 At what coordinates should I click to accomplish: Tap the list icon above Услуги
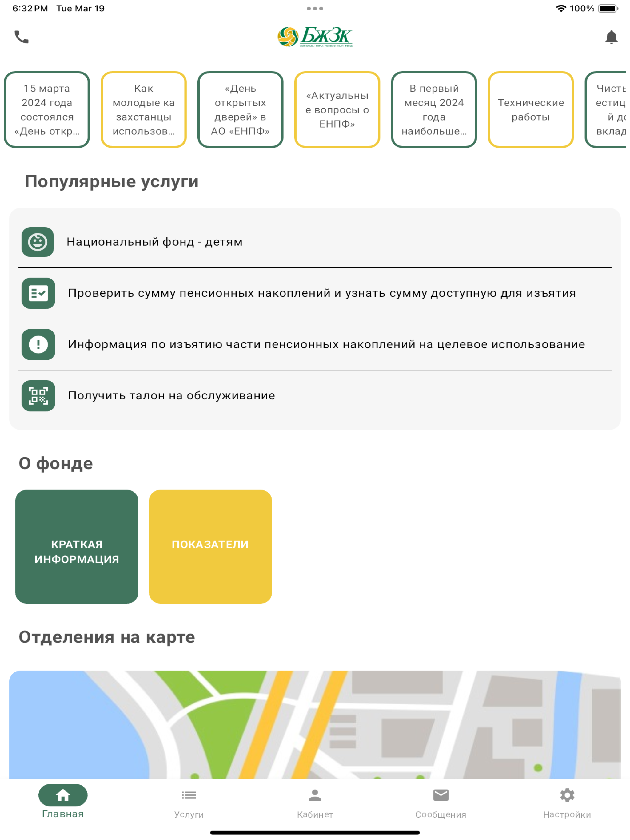pos(189,795)
